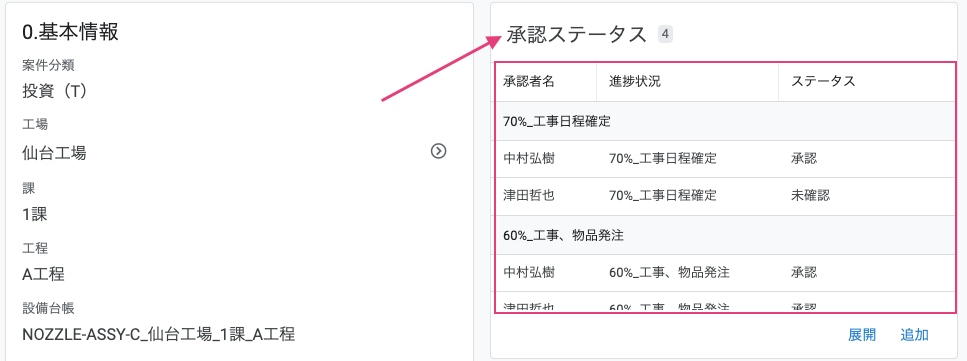Select the 1課 value
The image size is (967, 361).
coord(35,214)
